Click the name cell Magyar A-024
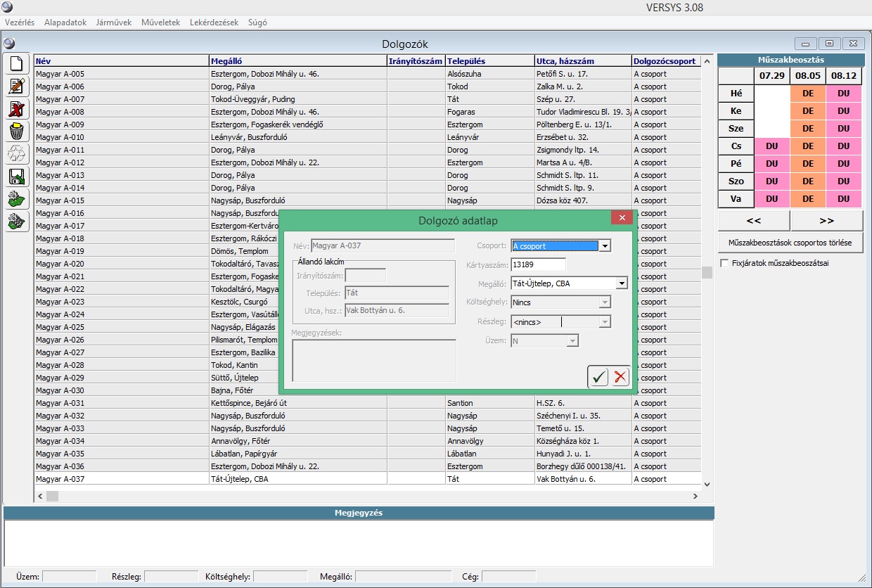The width and height of the screenshot is (872, 588). pyautogui.click(x=122, y=314)
